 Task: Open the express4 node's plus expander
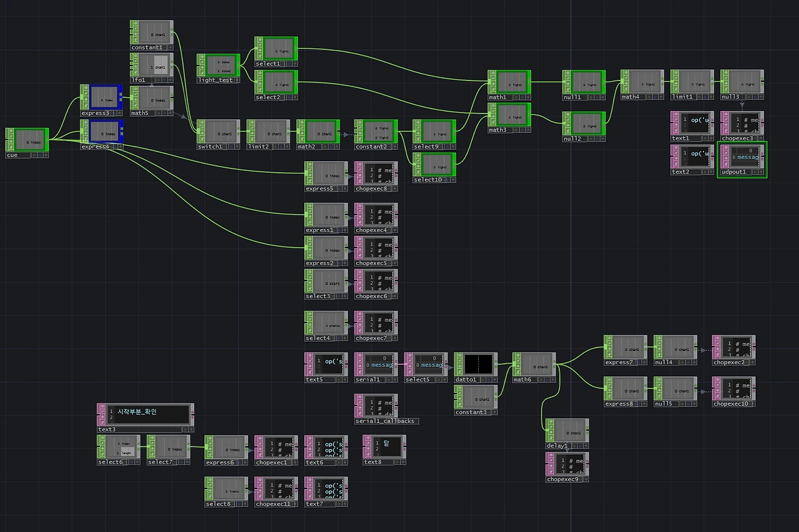[120, 147]
